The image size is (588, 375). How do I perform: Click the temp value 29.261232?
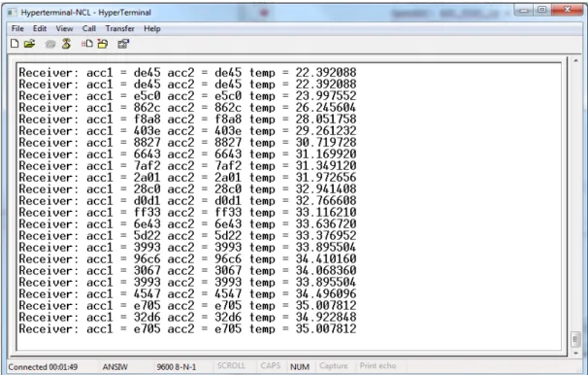click(325, 130)
